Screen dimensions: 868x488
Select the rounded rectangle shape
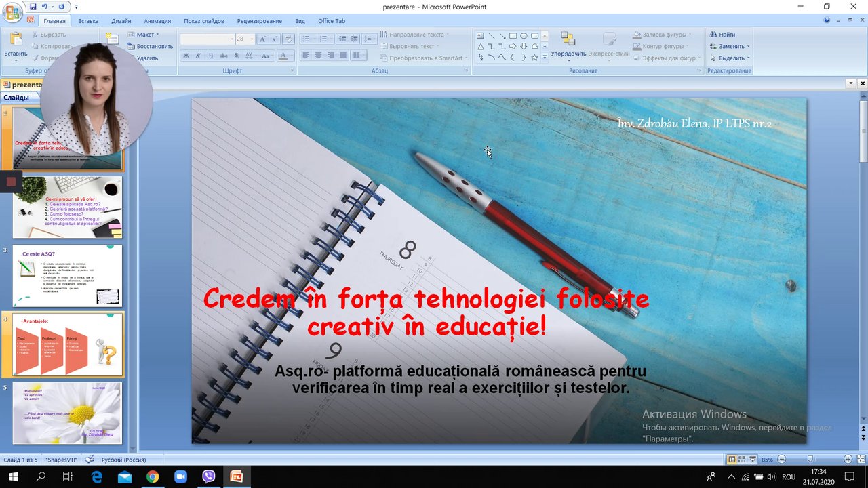[534, 35]
